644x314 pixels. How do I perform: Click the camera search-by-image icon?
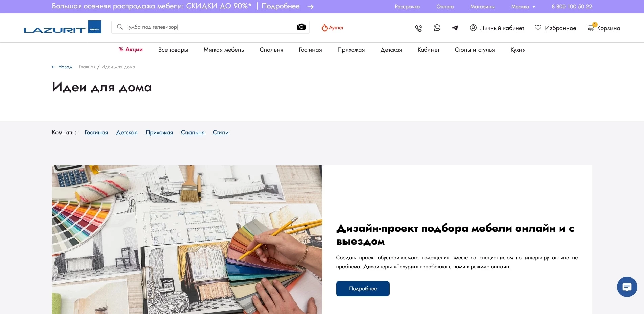[x=301, y=26]
